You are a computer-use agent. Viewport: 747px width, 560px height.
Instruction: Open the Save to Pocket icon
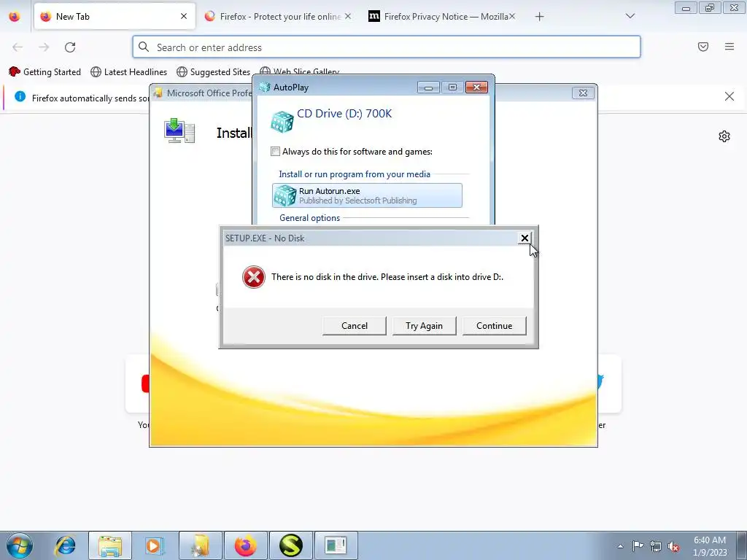[x=703, y=47]
